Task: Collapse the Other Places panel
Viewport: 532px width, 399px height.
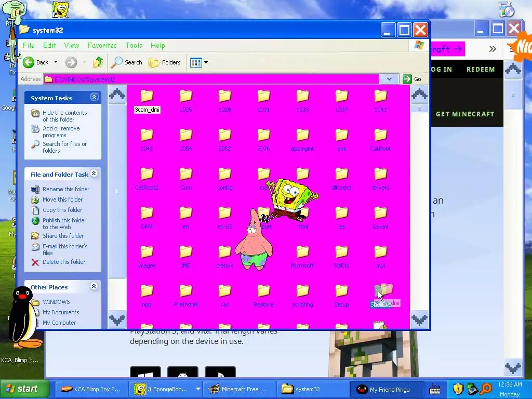Action: (94, 286)
